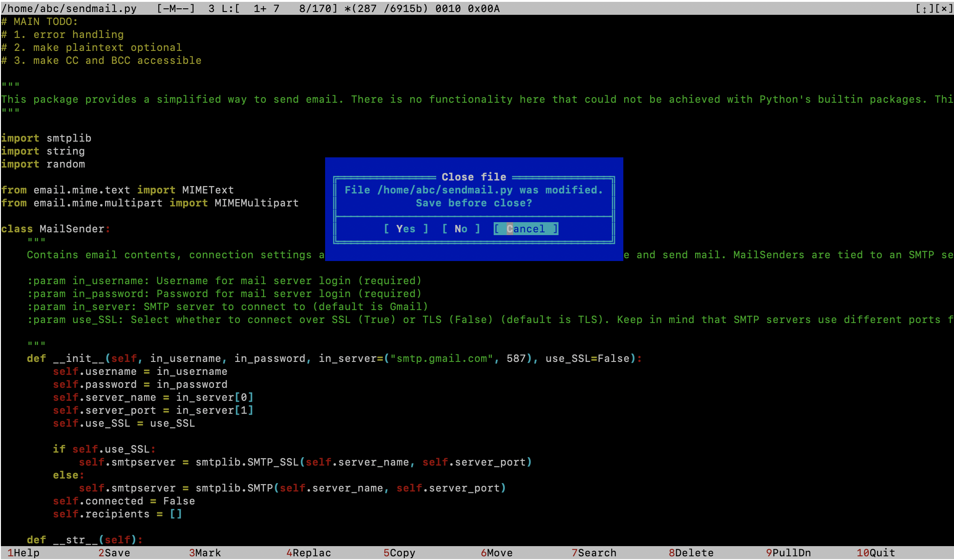
Task: Choose No to discard changes
Action: click(x=461, y=229)
